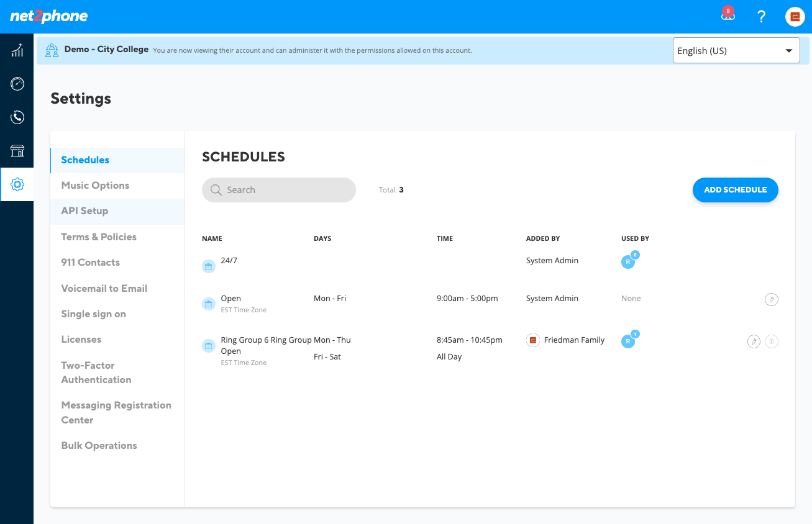
Task: Click the NAME column header
Action: 212,238
